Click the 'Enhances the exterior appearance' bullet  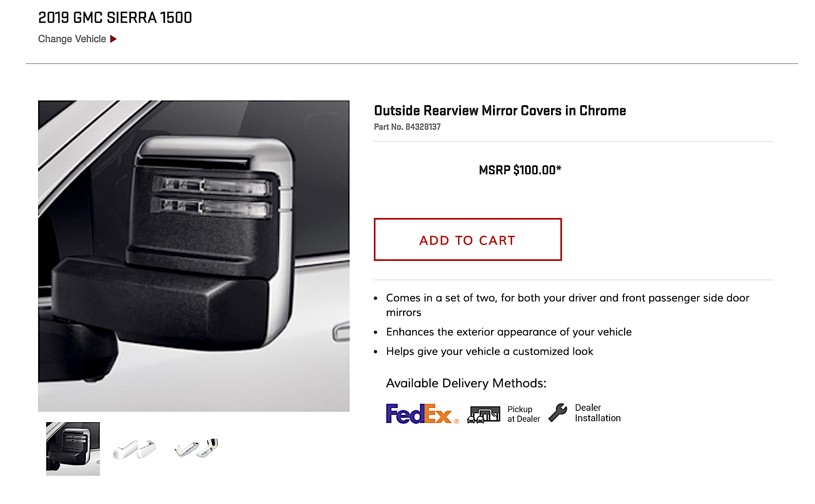[509, 332]
